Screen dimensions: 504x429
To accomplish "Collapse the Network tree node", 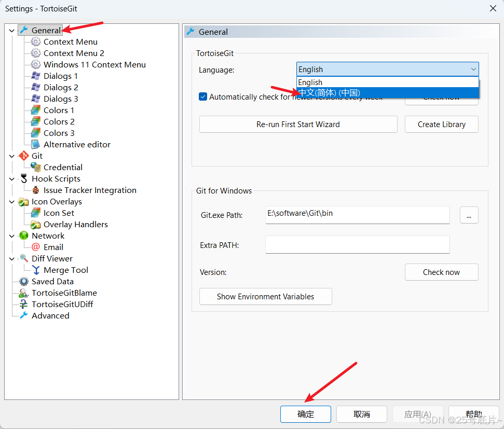I will click(x=12, y=236).
